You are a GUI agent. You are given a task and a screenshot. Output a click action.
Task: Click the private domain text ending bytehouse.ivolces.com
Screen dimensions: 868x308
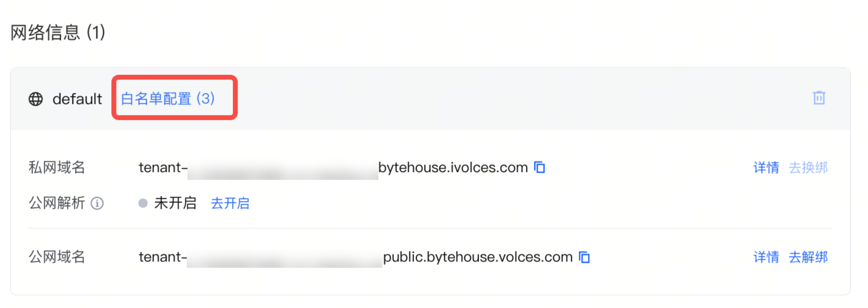point(453,168)
